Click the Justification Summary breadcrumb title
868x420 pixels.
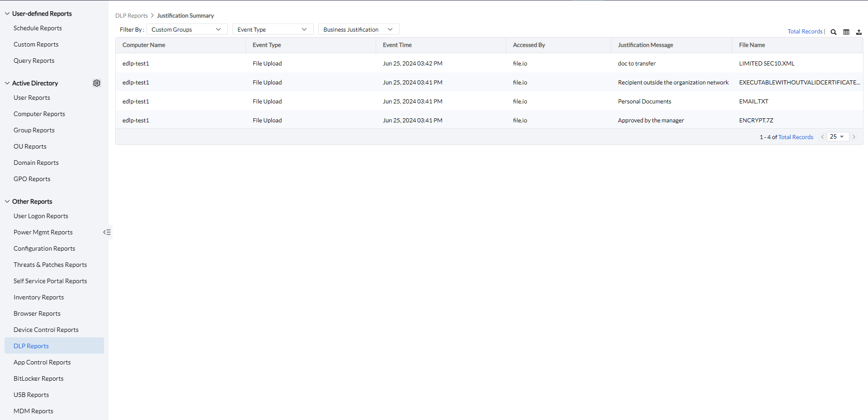tap(185, 15)
